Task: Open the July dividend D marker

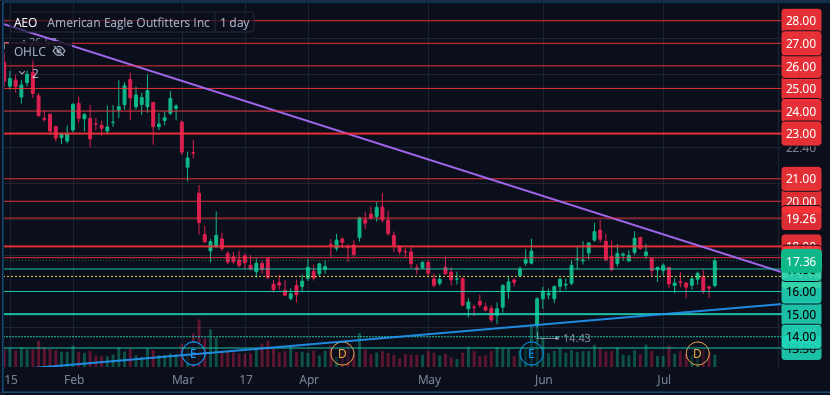Action: tap(698, 353)
